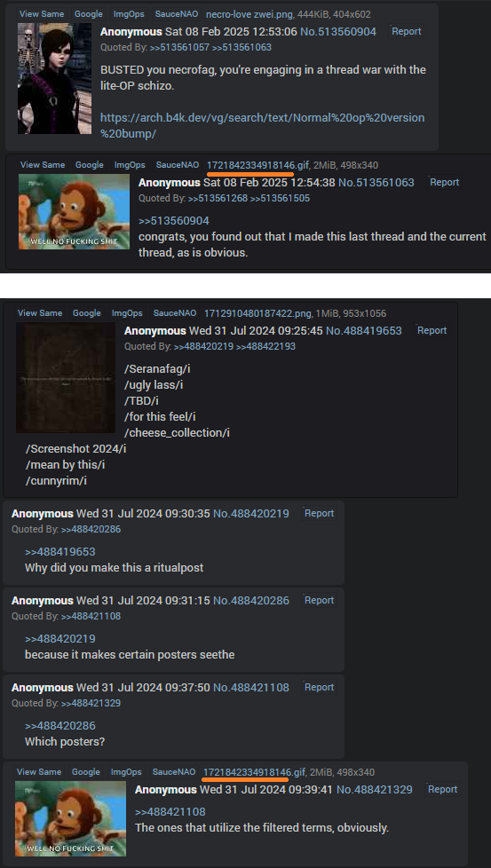The image size is (491, 868).
Task: Follow quoted-by link >>488421329
Action: [x=91, y=704]
